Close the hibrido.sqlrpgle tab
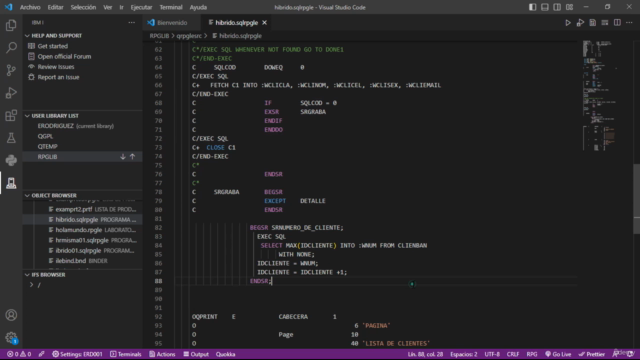Viewport: 640px width, 360px height. click(x=264, y=23)
